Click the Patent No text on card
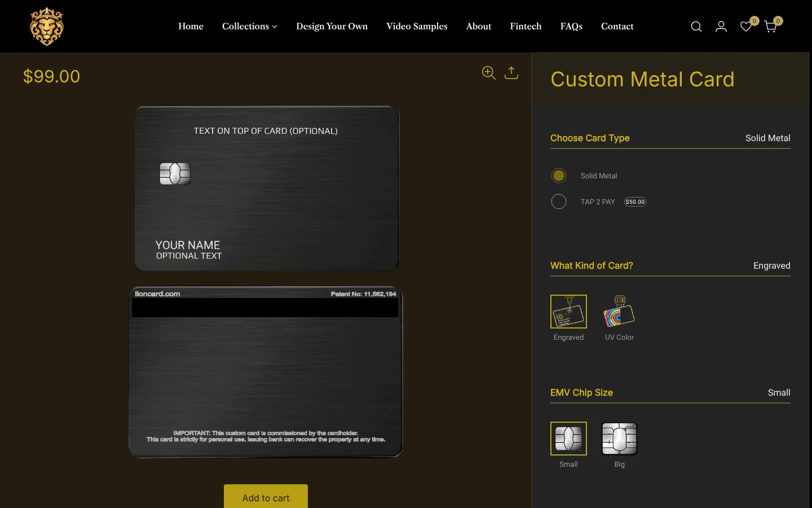Image resolution: width=812 pixels, height=508 pixels. [363, 294]
